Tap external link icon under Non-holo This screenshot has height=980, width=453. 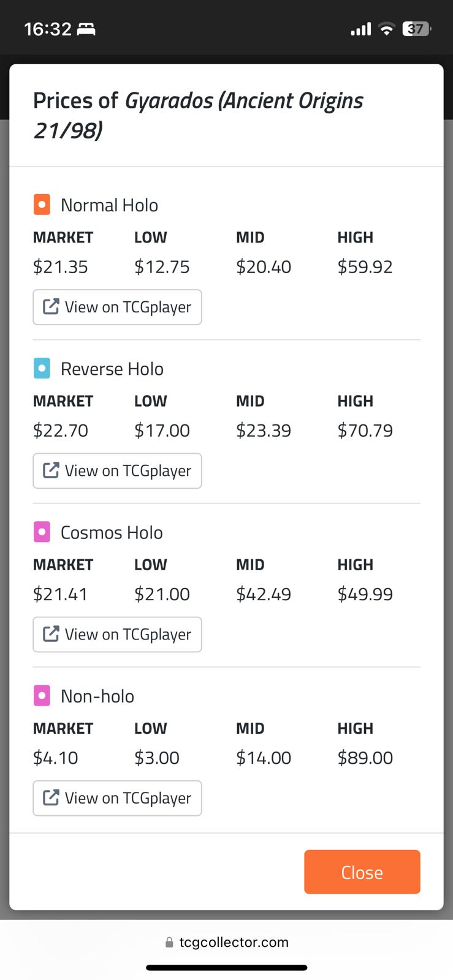tap(51, 797)
